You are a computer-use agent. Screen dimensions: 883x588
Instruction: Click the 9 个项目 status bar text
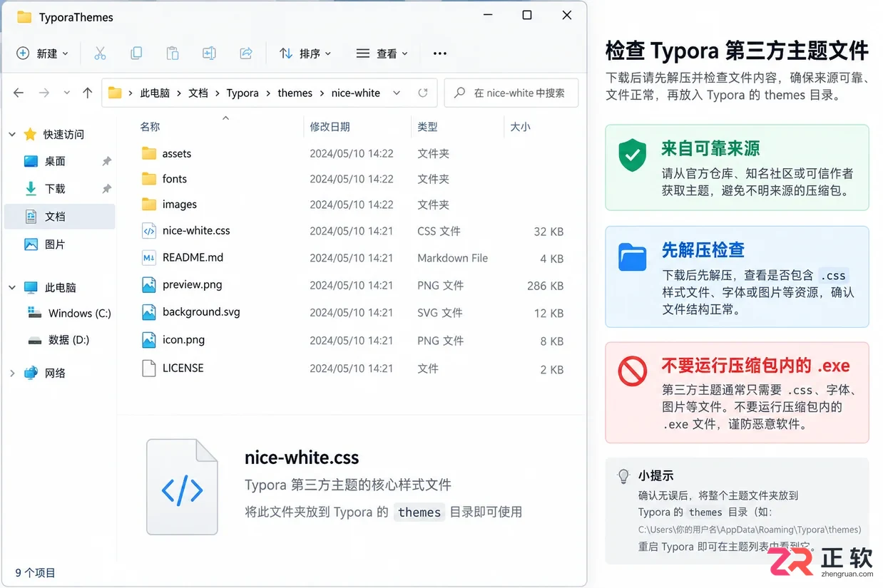click(x=35, y=572)
